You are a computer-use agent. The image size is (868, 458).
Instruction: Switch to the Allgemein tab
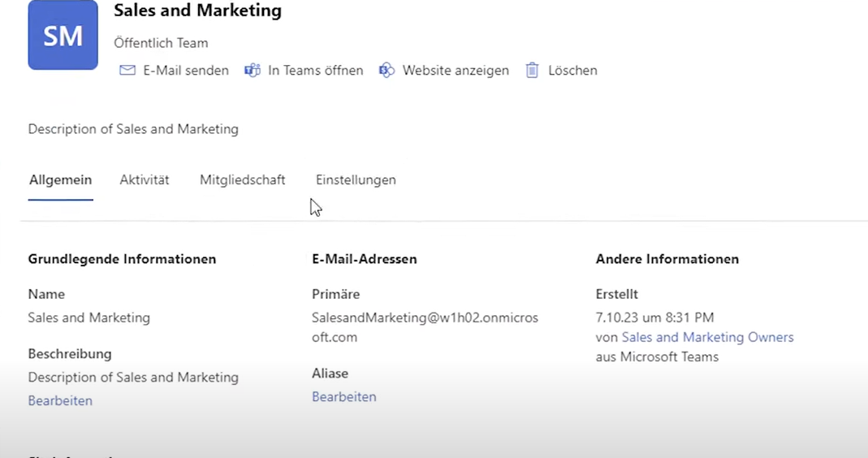(x=61, y=179)
